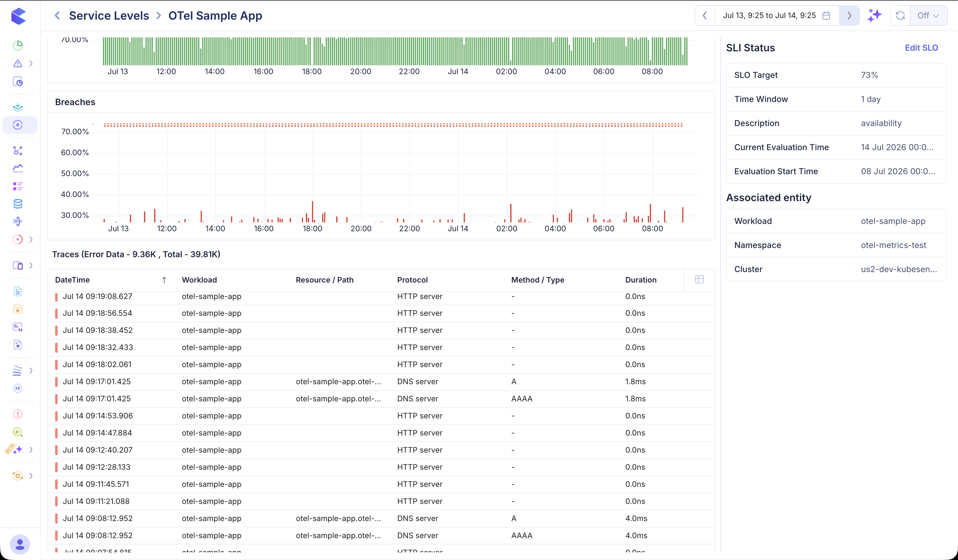Open the orange archive box icon
This screenshot has width=958, height=560.
click(17, 309)
